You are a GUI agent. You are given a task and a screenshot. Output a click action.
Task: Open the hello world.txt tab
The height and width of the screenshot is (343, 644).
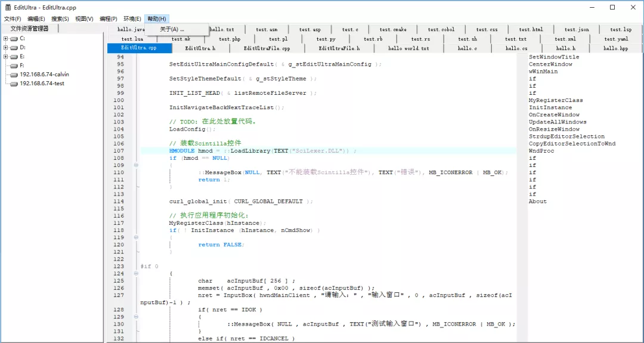(408, 48)
